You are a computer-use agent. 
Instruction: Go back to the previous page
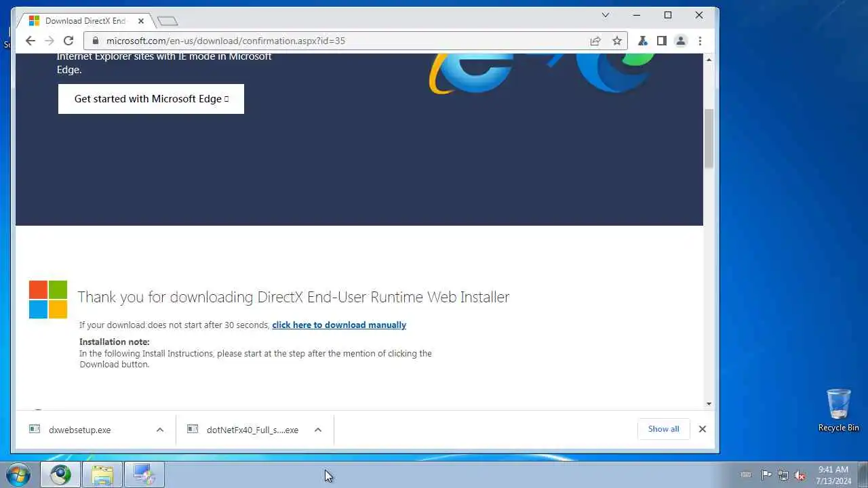pos(30,41)
